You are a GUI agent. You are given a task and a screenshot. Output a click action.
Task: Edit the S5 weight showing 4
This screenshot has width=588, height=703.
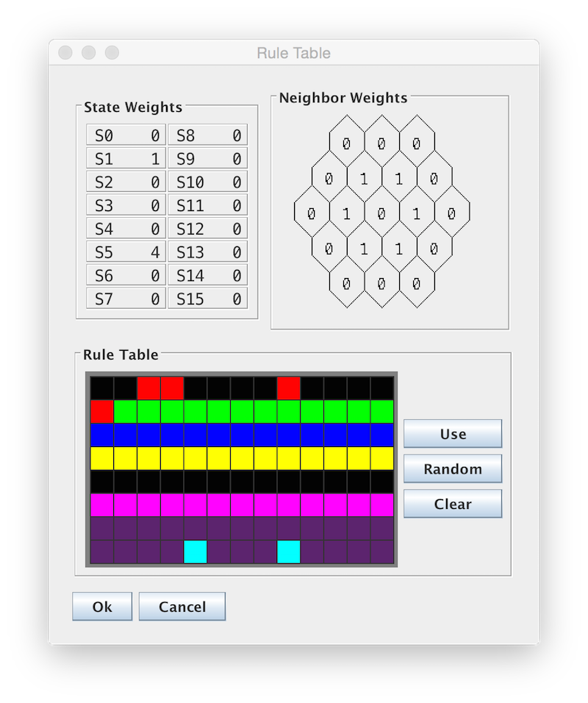(x=126, y=251)
